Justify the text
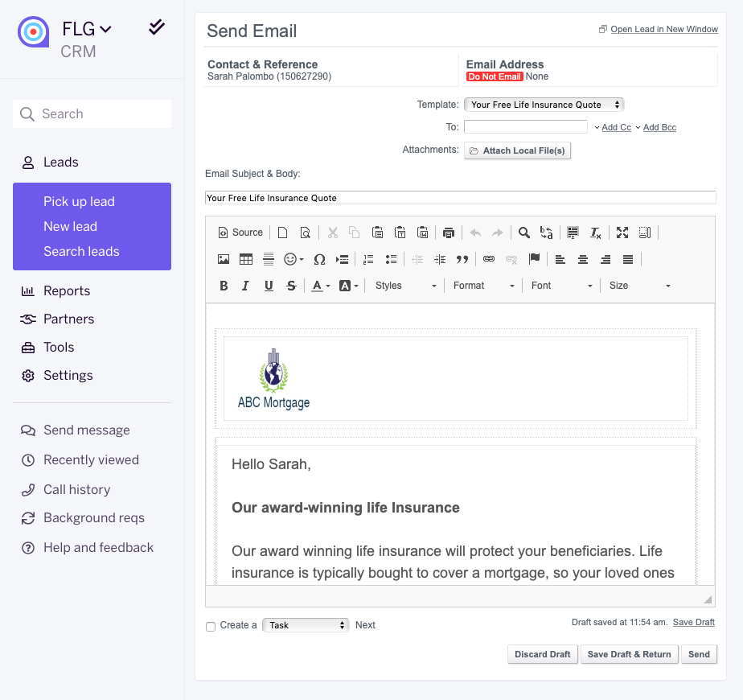 pyautogui.click(x=628, y=259)
